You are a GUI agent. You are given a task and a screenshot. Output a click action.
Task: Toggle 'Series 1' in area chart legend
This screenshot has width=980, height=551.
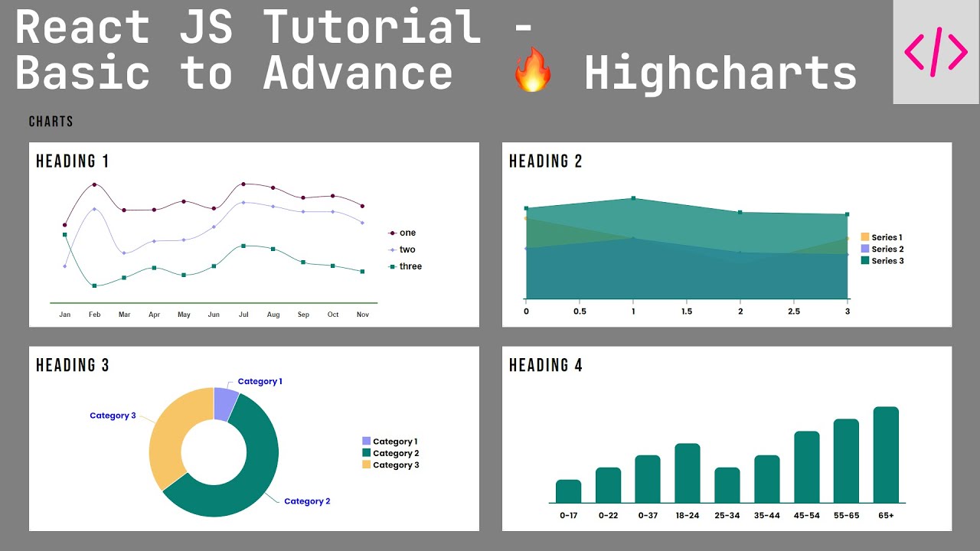[881, 237]
